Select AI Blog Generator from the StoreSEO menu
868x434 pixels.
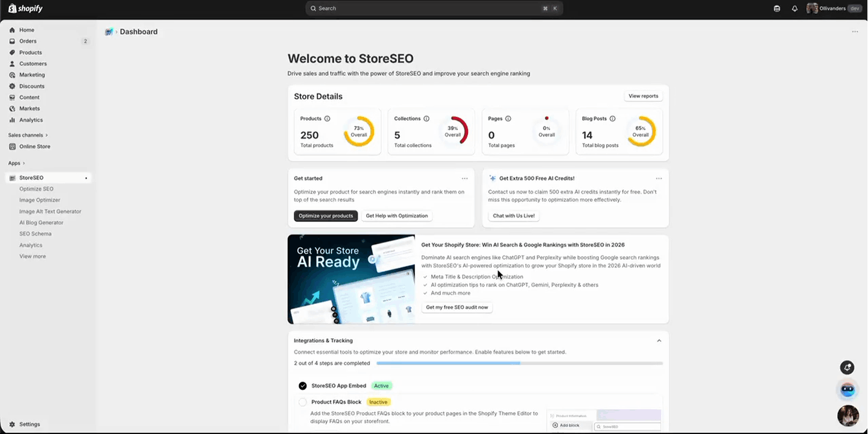(x=41, y=222)
